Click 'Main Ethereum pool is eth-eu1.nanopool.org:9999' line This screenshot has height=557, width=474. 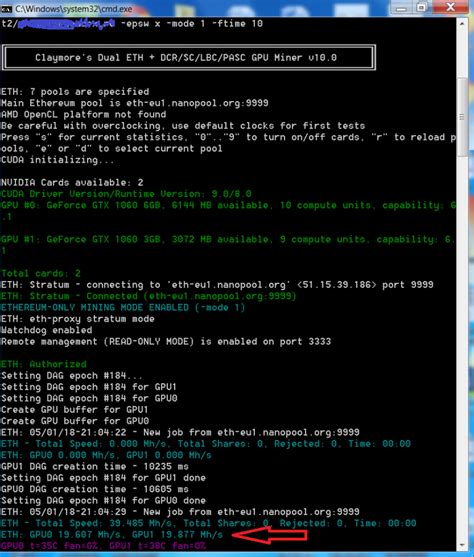point(135,103)
